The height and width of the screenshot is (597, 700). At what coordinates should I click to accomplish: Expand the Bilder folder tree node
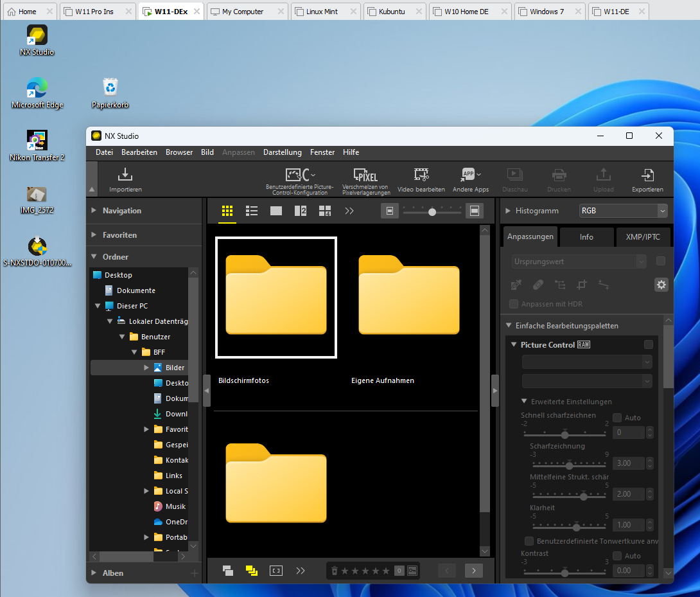click(x=146, y=368)
